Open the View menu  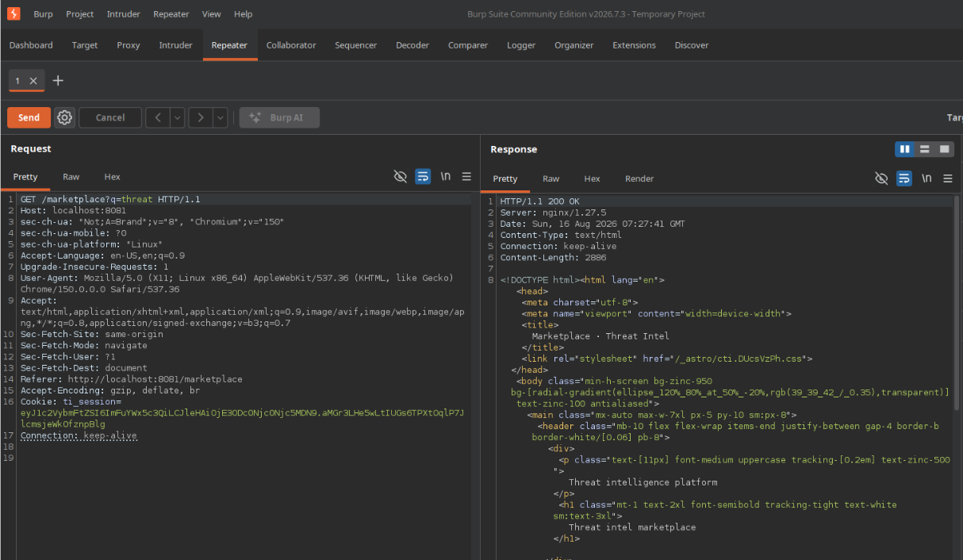(212, 14)
